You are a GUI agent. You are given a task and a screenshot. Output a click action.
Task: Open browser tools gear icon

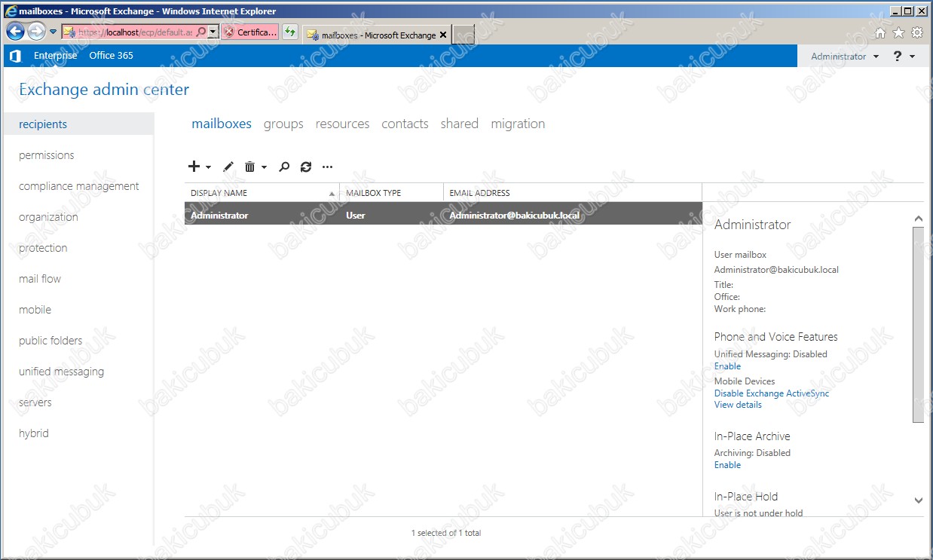point(916,33)
